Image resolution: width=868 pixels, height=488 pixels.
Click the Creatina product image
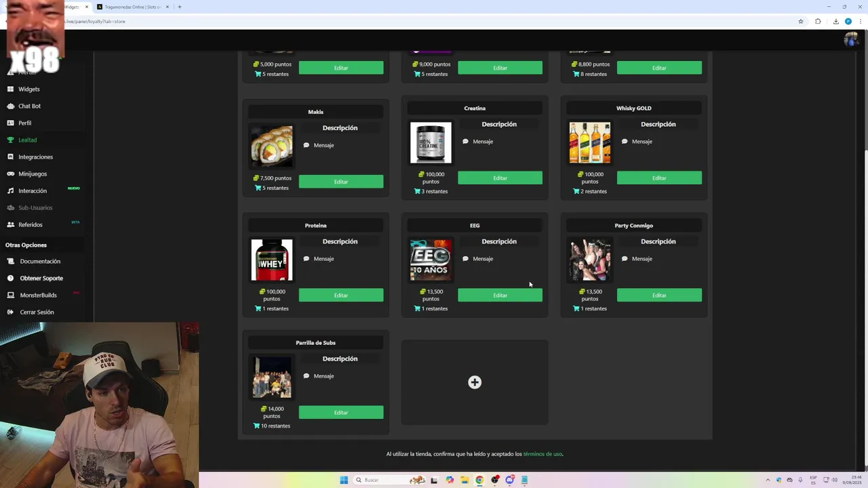click(431, 142)
